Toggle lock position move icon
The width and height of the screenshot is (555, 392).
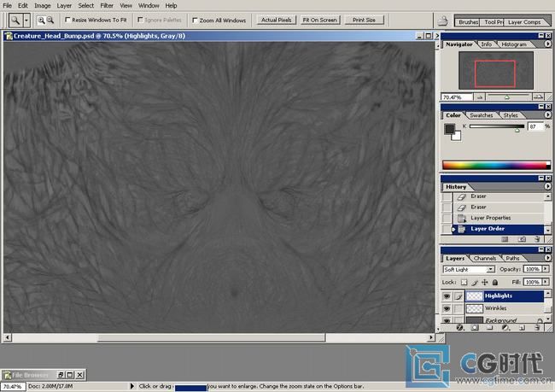click(x=485, y=283)
